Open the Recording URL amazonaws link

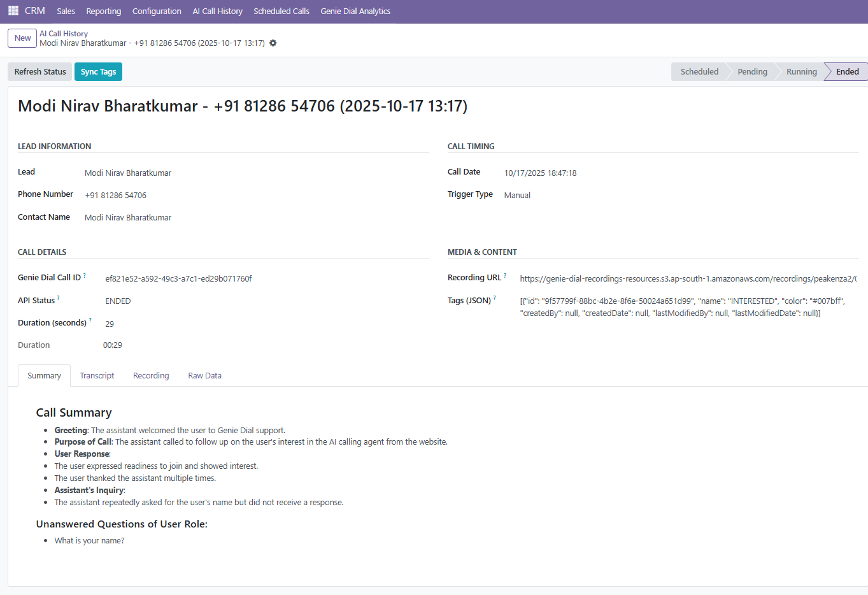pyautogui.click(x=688, y=279)
